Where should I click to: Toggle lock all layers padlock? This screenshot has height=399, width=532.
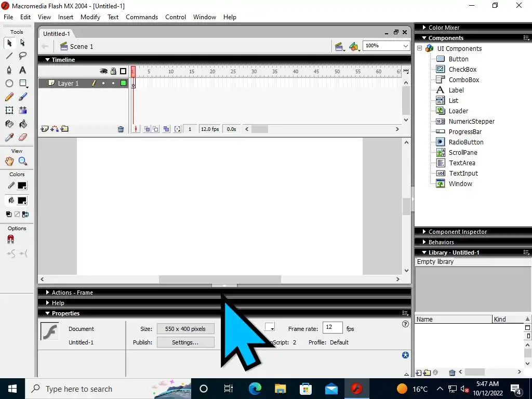tap(113, 71)
